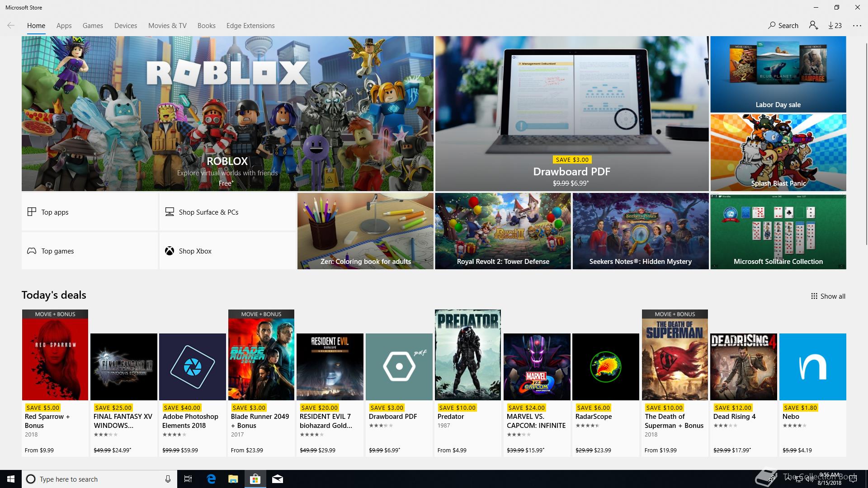Click the taskbar search box
This screenshot has width=868, height=488.
pos(99,479)
